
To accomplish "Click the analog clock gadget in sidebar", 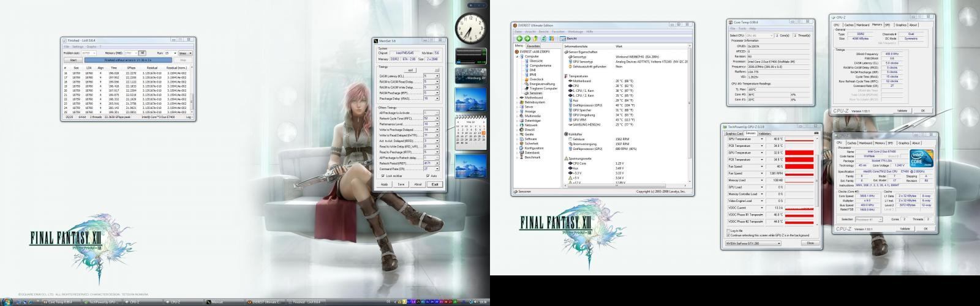I will coord(470,28).
